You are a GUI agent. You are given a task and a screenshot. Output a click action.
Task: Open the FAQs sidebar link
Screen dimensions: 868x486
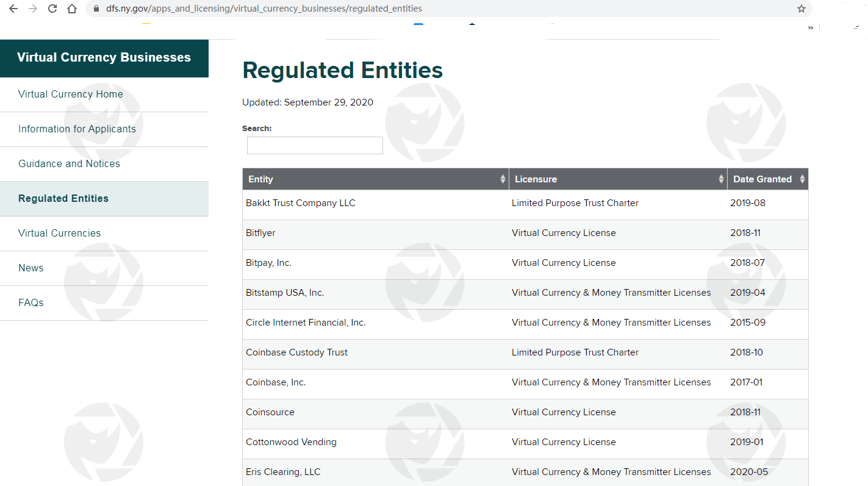pos(31,302)
